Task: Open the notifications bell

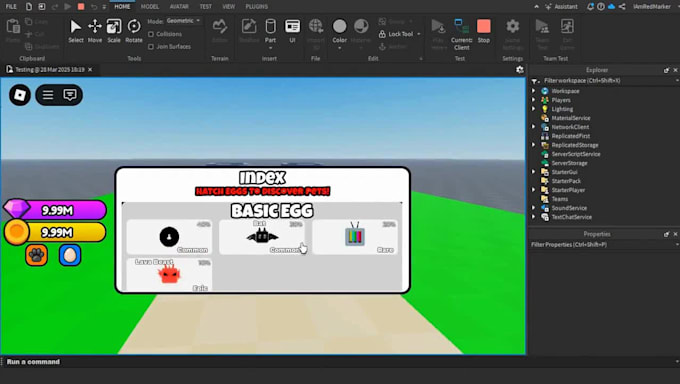Action: click(x=590, y=7)
